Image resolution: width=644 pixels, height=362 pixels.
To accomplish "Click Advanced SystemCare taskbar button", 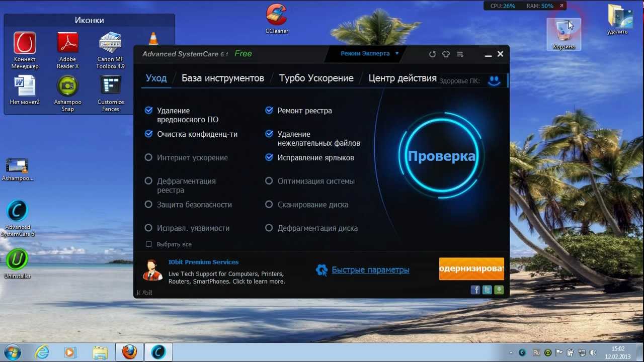I will 158,352.
